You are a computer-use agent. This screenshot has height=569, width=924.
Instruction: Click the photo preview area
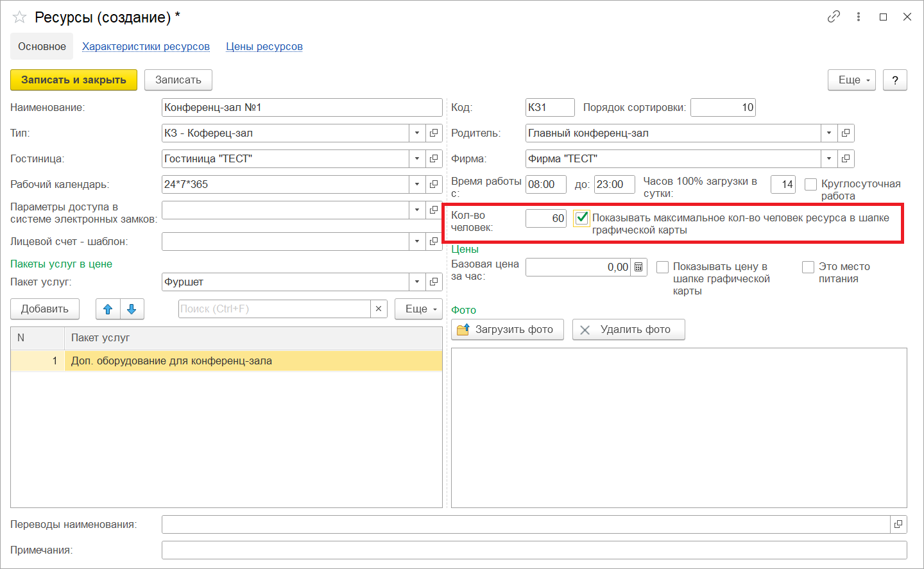[x=679, y=428]
